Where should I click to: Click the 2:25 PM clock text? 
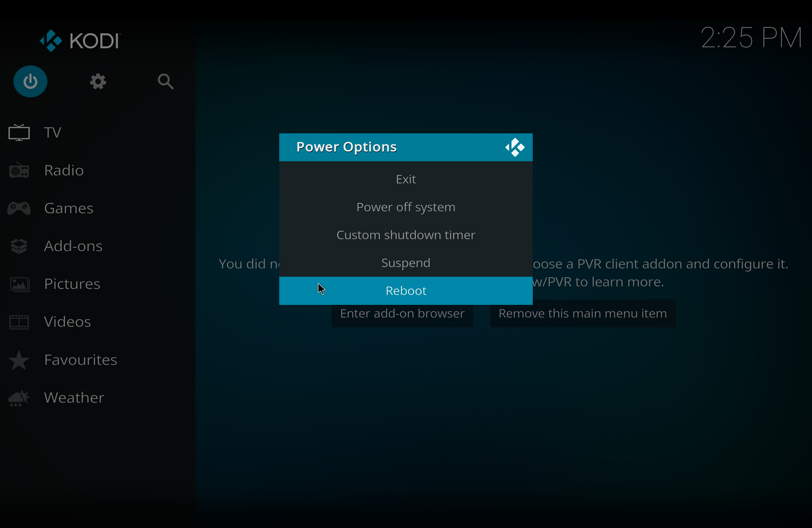coord(751,38)
